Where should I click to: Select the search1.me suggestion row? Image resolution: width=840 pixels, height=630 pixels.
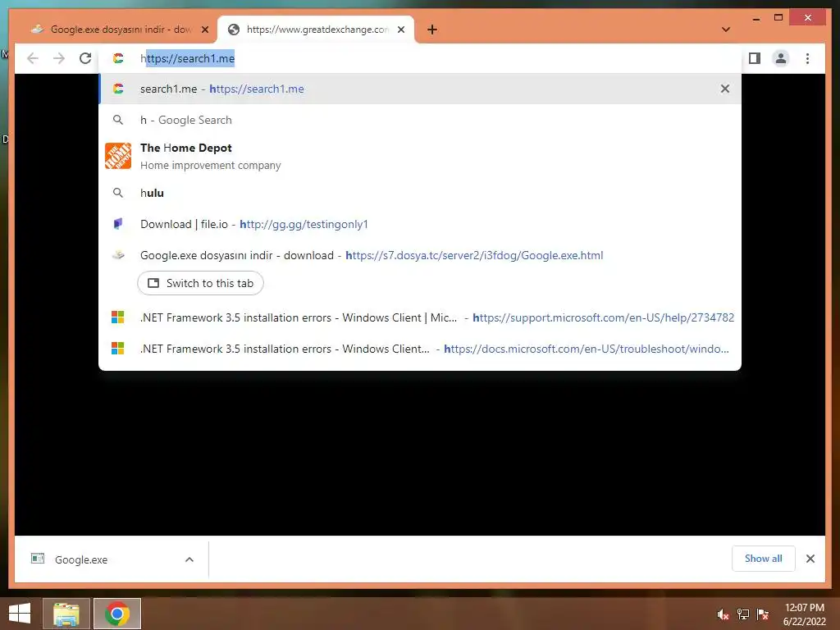420,89
